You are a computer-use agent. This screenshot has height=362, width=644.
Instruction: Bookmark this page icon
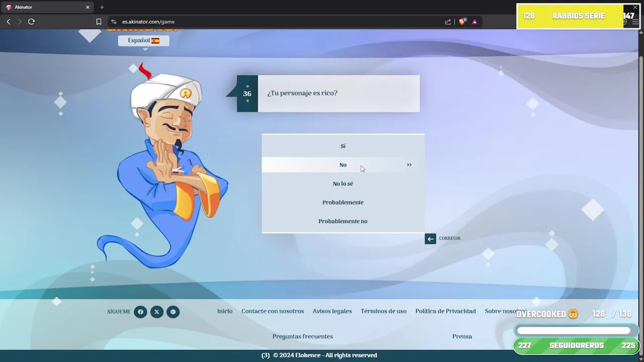pos(99,22)
